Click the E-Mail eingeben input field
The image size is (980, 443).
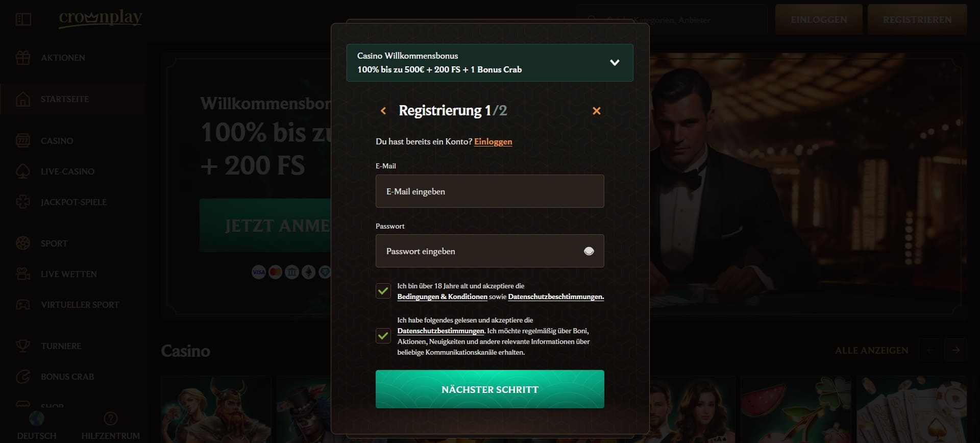[489, 191]
